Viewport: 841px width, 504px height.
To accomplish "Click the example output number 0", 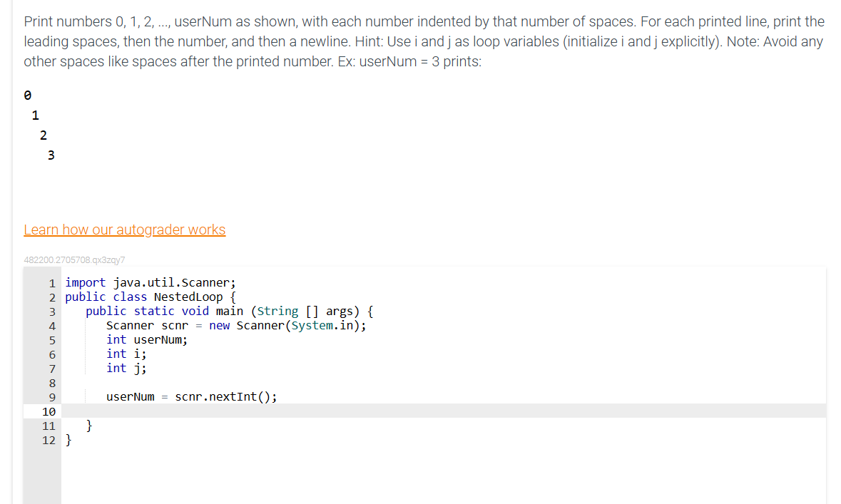I will point(28,96).
